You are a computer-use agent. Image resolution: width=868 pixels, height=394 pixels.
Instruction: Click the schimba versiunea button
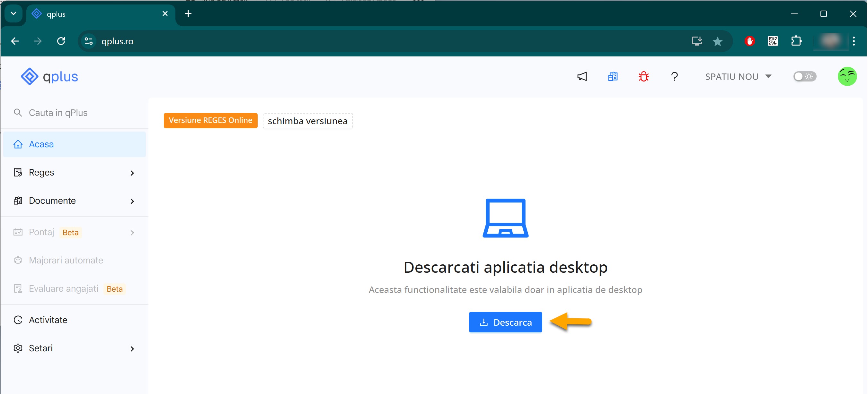pos(308,121)
